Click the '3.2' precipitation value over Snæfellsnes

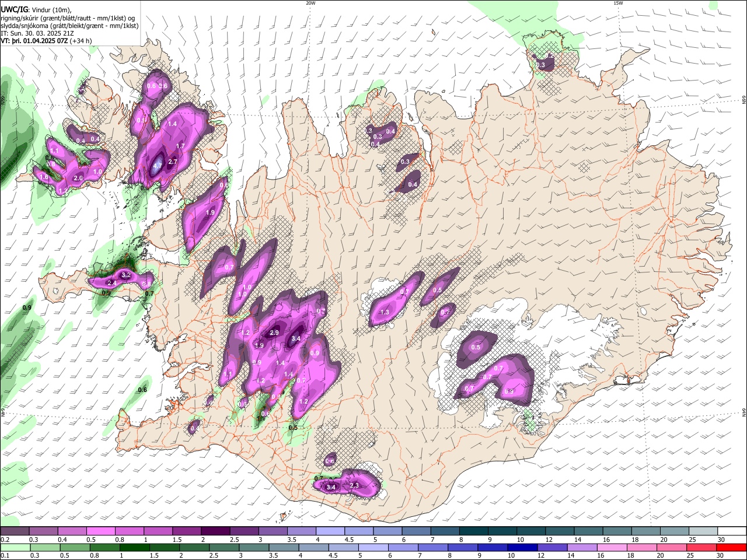125,275
